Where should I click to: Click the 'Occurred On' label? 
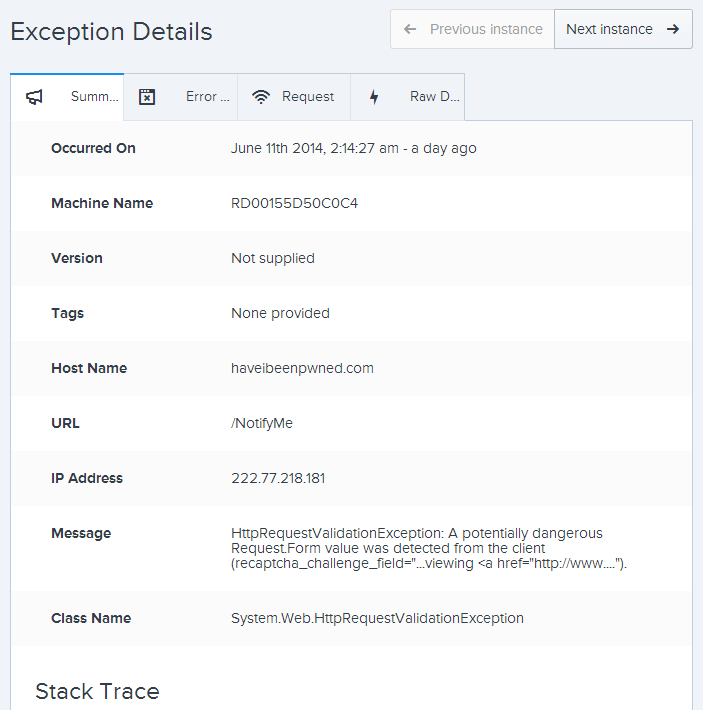click(93, 149)
